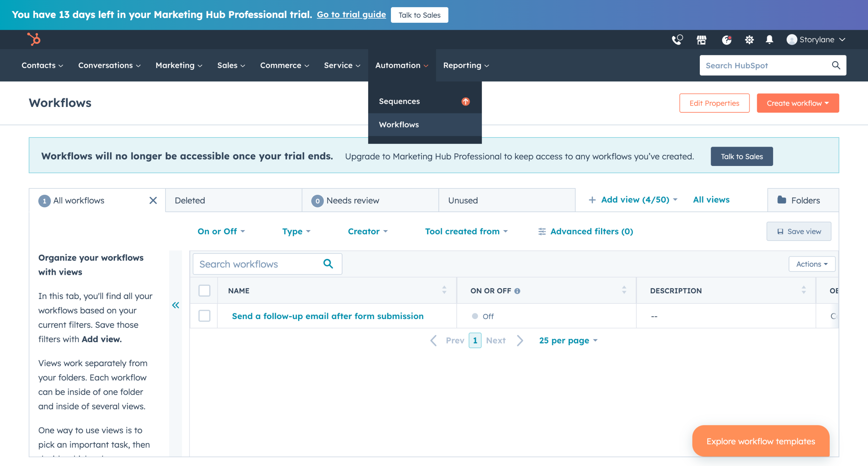Screen dimensions: 868x466
Task: Click Explore workflow templates button
Action: click(761, 441)
